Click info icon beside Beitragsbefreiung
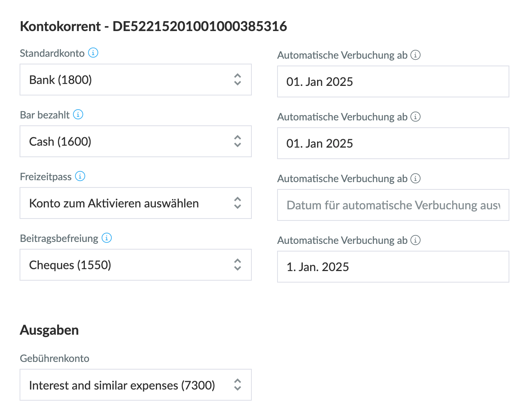Image resolution: width=532 pixels, height=411 pixels. [x=107, y=238]
